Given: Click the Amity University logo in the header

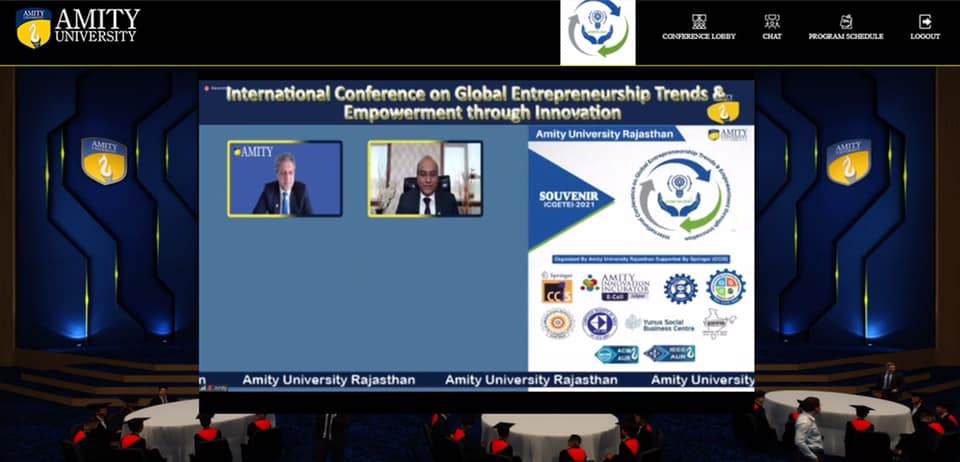Looking at the screenshot, I should 78,28.
